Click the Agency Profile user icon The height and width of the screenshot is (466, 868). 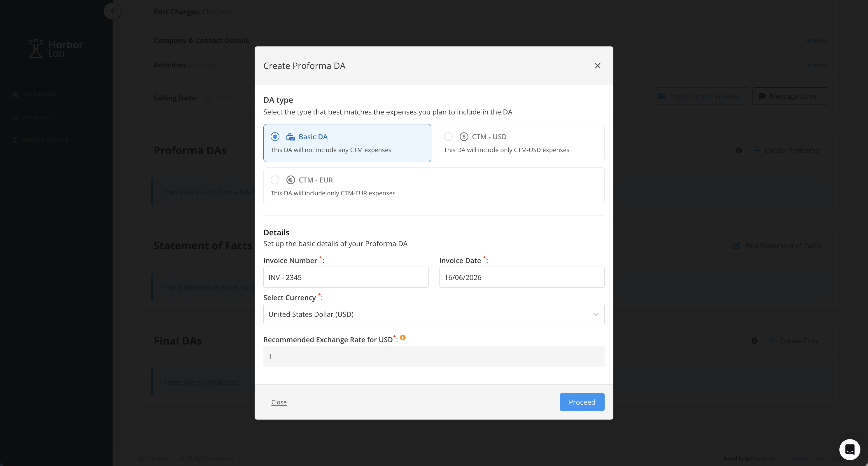tap(15, 140)
